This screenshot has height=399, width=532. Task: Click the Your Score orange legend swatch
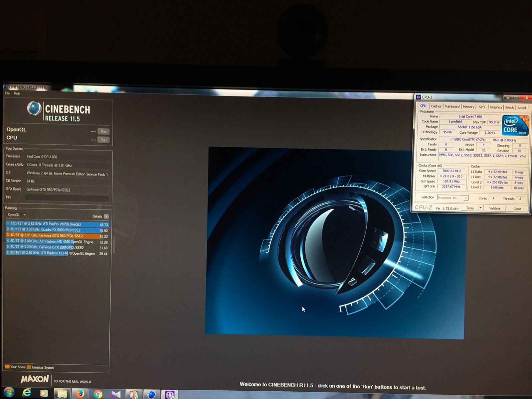pos(7,367)
